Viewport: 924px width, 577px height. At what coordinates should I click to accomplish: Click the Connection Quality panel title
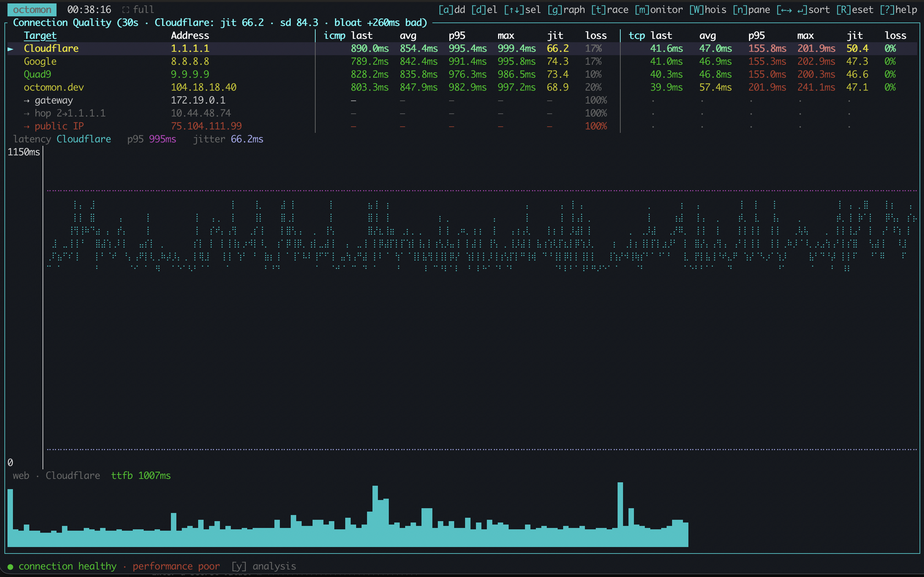pyautogui.click(x=220, y=22)
